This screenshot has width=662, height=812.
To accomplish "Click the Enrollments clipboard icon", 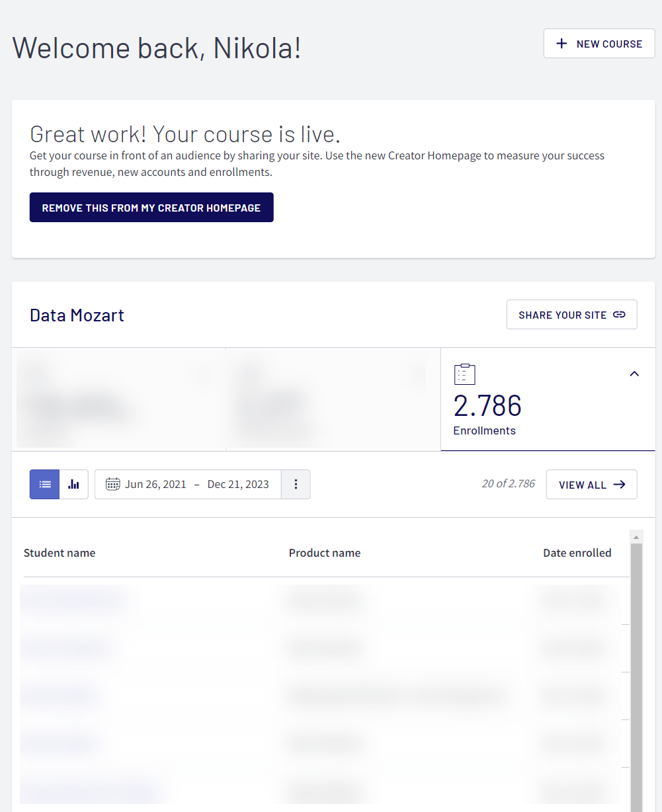I will tap(465, 374).
